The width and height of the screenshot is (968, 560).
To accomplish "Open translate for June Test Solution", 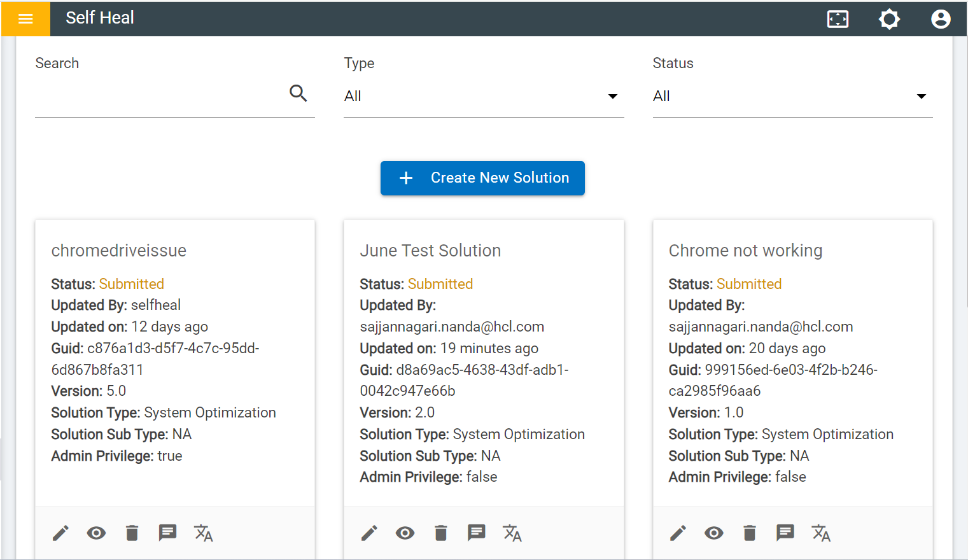I will coord(512,533).
